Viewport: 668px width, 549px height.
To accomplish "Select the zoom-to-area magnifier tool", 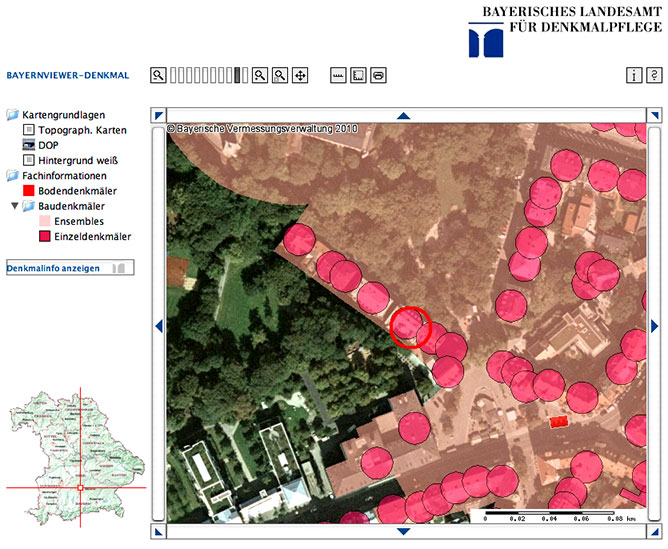I will click(280, 75).
